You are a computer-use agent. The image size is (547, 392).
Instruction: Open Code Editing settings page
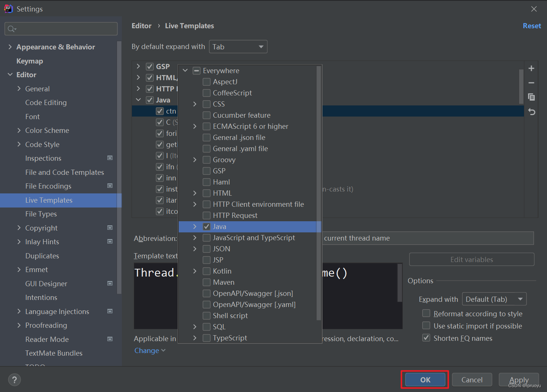[46, 102]
